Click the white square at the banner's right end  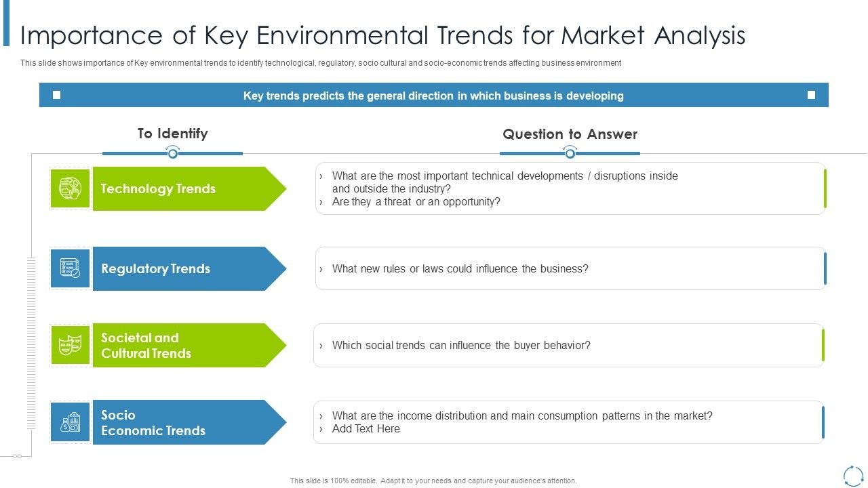811,95
